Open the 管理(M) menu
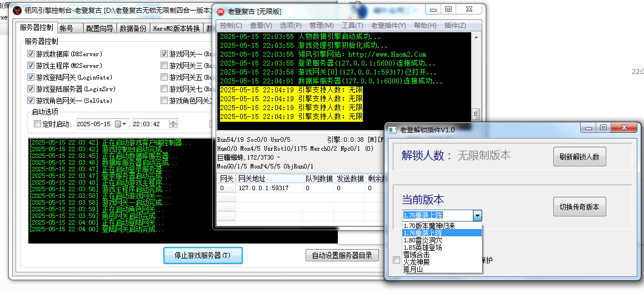Screen dimensions: 644x293 pos(322,26)
